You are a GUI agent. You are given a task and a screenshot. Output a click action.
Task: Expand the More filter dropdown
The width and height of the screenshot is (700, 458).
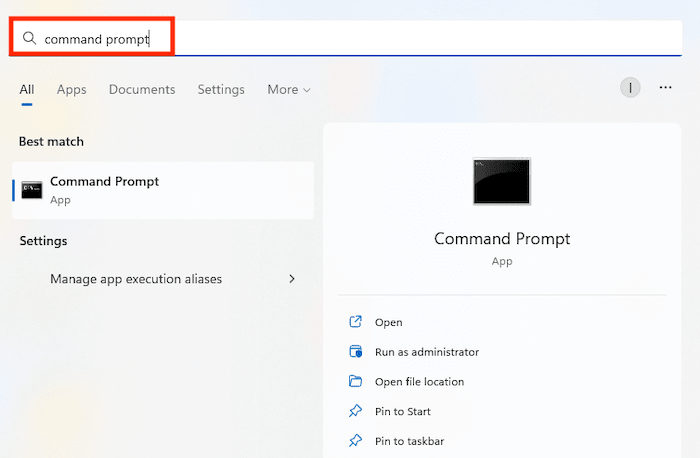tap(289, 90)
